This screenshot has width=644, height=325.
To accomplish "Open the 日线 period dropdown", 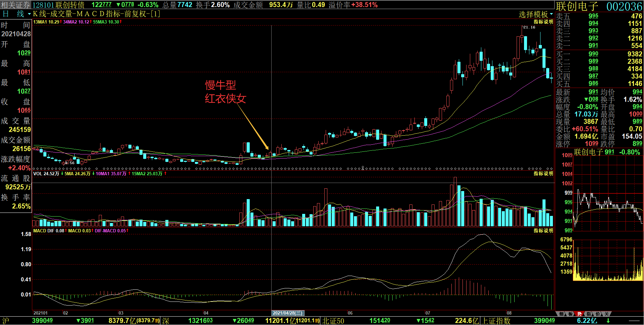I will click(x=16, y=14).
